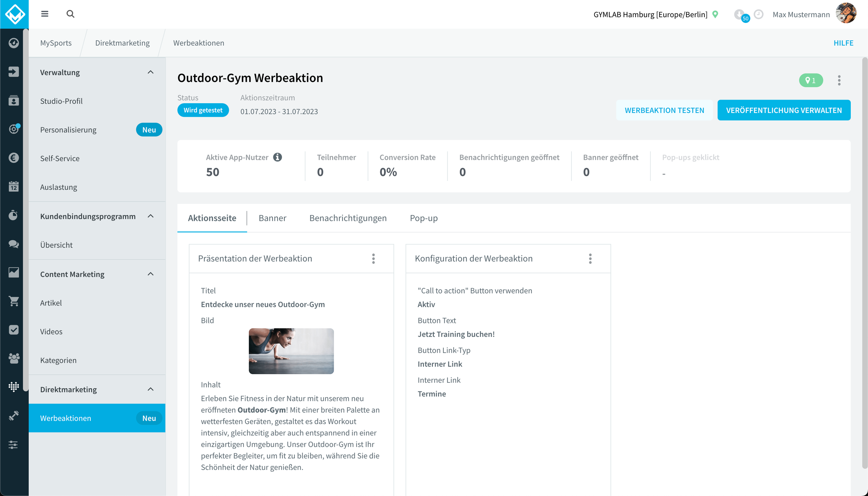Collapse the Kundenbindungsprogramm section
Image resolution: width=868 pixels, height=496 pixels.
point(151,216)
